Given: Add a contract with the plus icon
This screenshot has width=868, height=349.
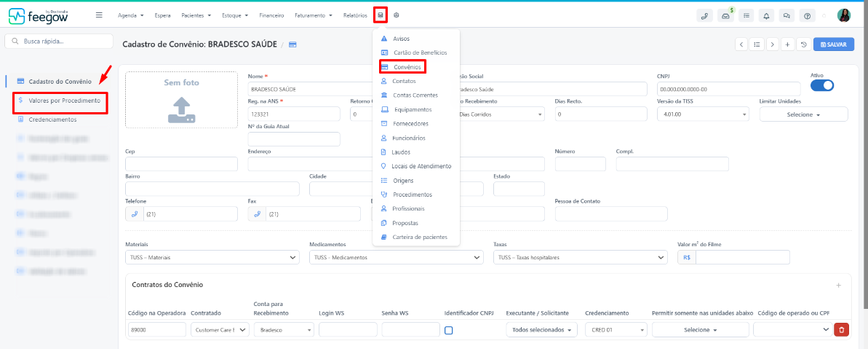Looking at the screenshot, I should (x=839, y=286).
